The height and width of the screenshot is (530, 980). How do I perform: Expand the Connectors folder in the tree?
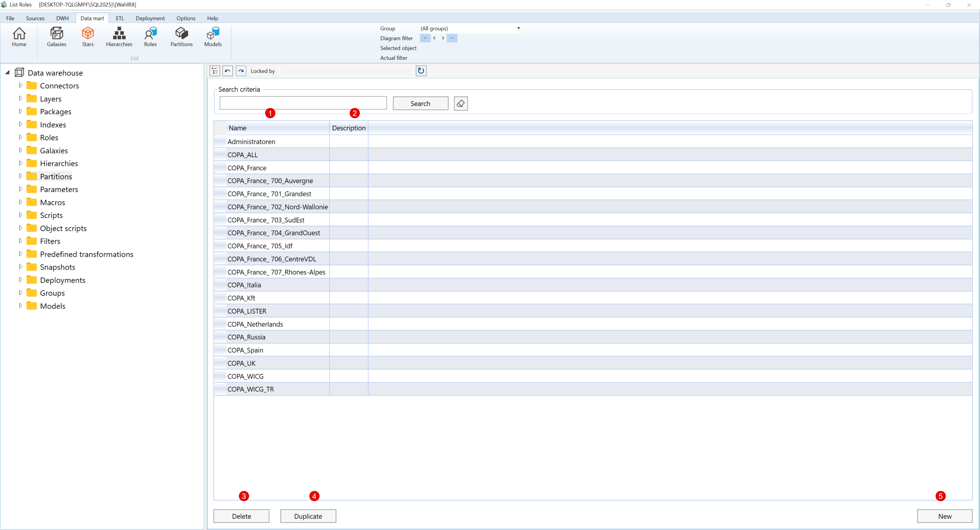coord(21,86)
